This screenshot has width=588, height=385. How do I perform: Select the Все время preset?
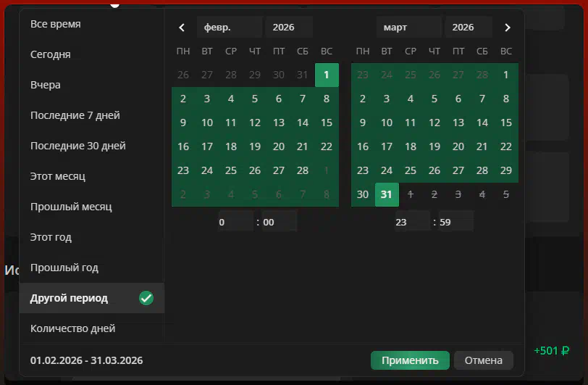[x=56, y=24]
